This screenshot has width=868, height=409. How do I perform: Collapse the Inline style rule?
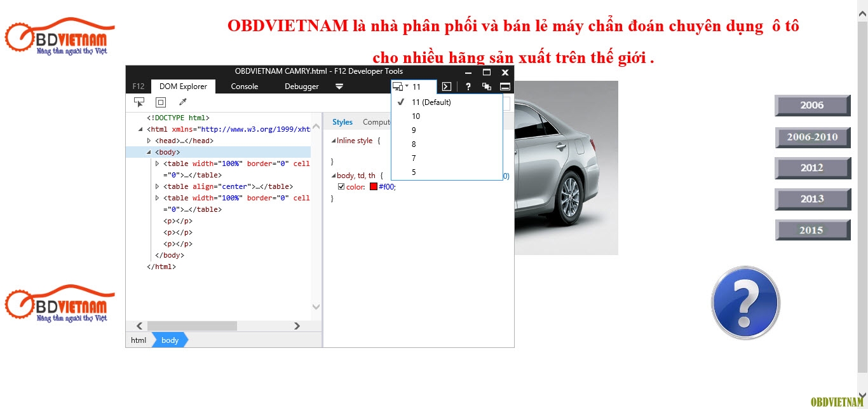(x=333, y=141)
